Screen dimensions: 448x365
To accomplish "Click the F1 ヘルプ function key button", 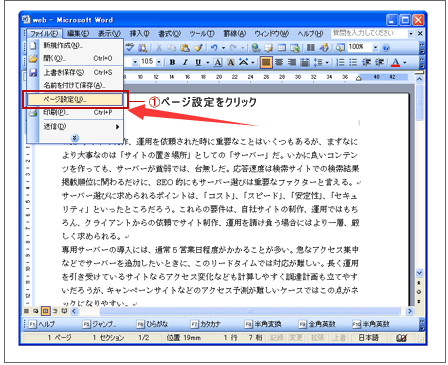I will [42, 324].
